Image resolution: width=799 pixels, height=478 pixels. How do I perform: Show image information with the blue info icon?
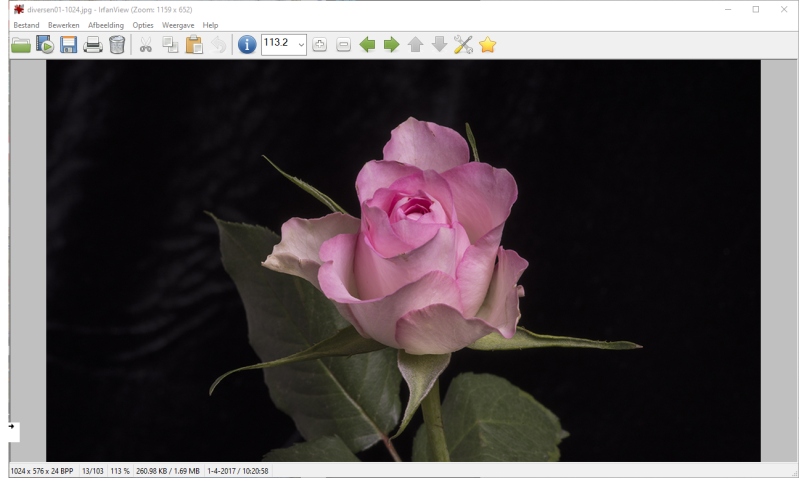pos(247,45)
